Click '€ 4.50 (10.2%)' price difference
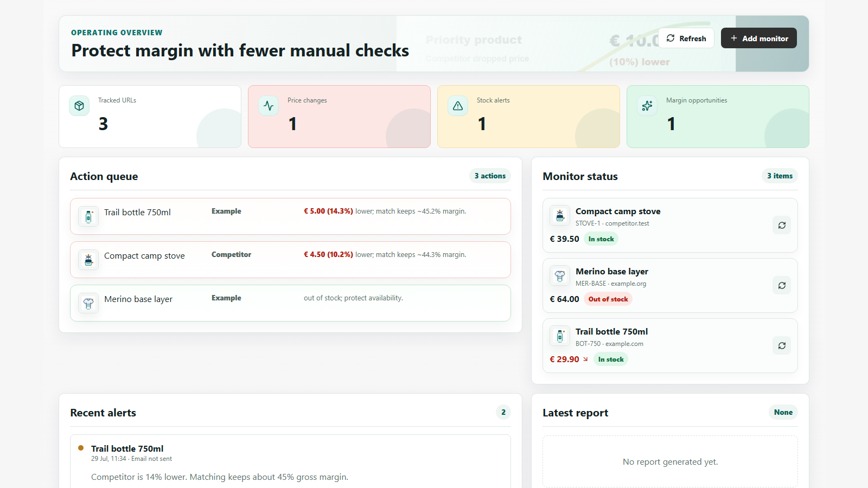Viewport: 868px width, 488px height. (328, 255)
